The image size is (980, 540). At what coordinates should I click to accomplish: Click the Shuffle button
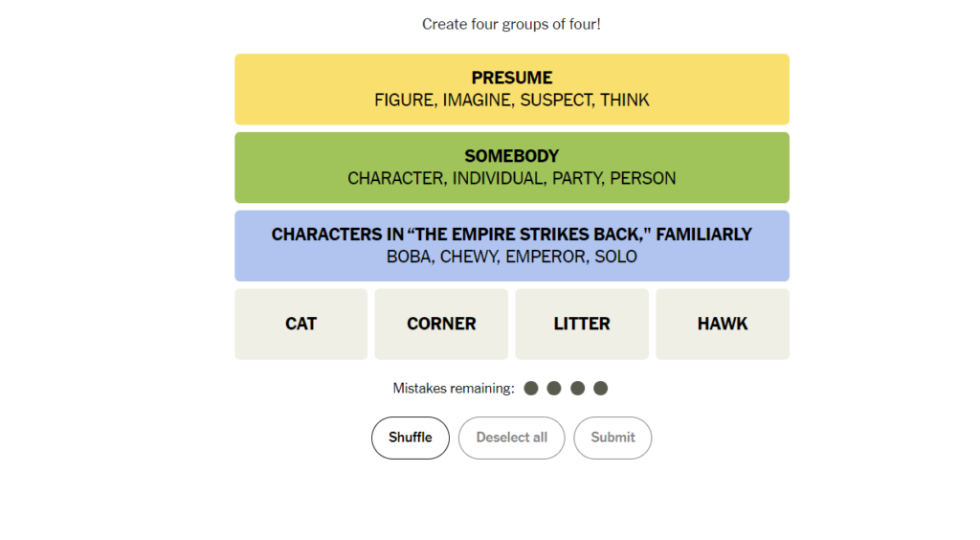point(411,438)
